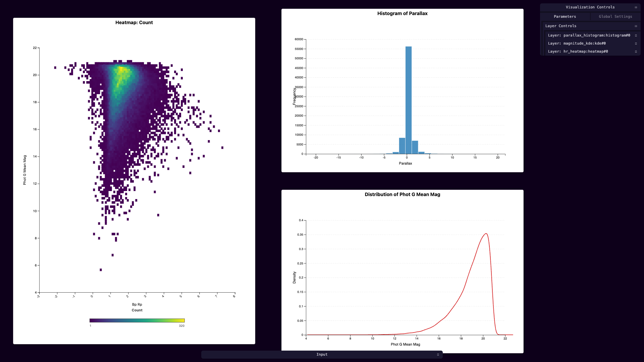644x362 pixels.
Task: Click the Layer Controls header label
Action: 561,26
